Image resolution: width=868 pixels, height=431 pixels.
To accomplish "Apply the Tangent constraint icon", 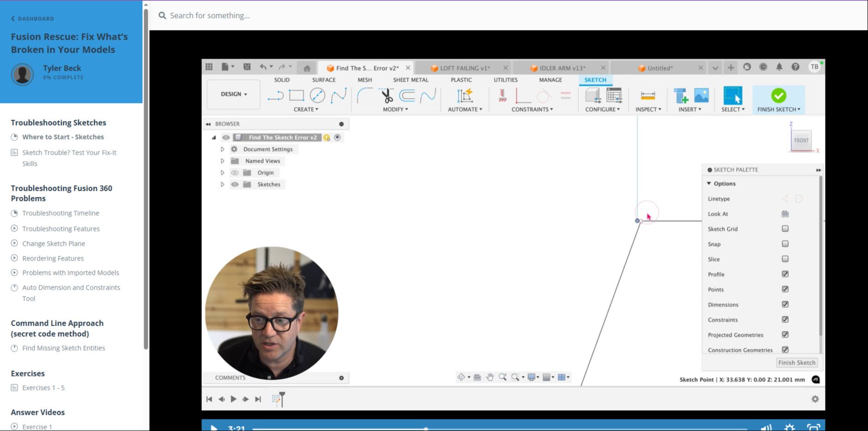I will click(x=544, y=96).
